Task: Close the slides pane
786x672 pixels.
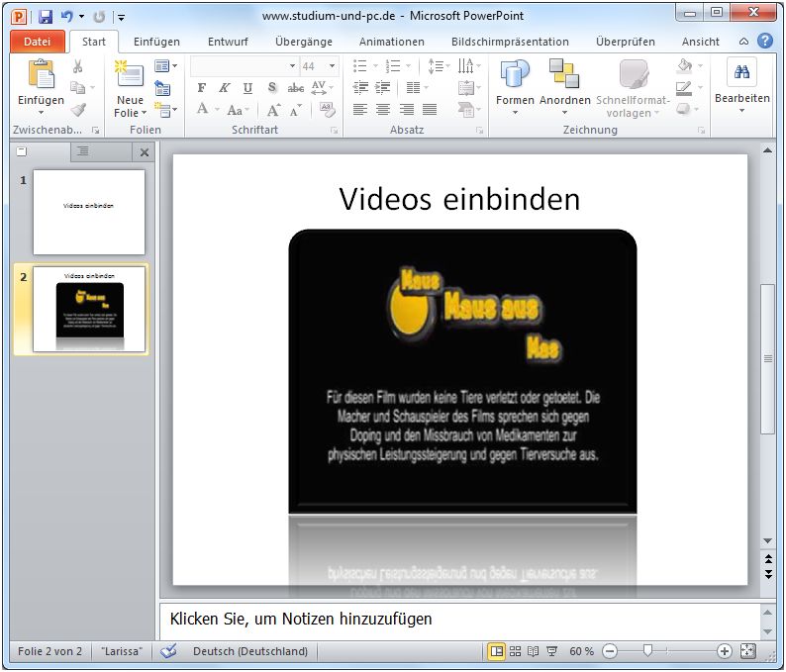Action: click(x=145, y=152)
